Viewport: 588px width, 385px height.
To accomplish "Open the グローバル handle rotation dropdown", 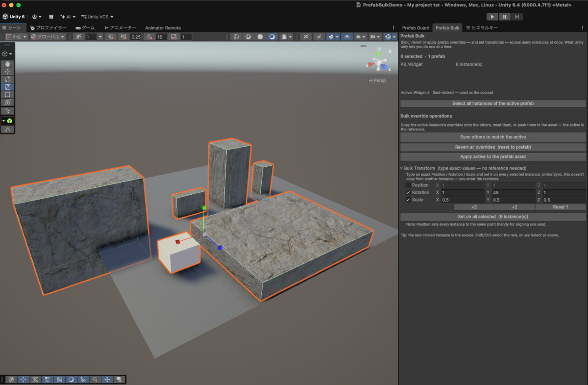I will click(48, 37).
